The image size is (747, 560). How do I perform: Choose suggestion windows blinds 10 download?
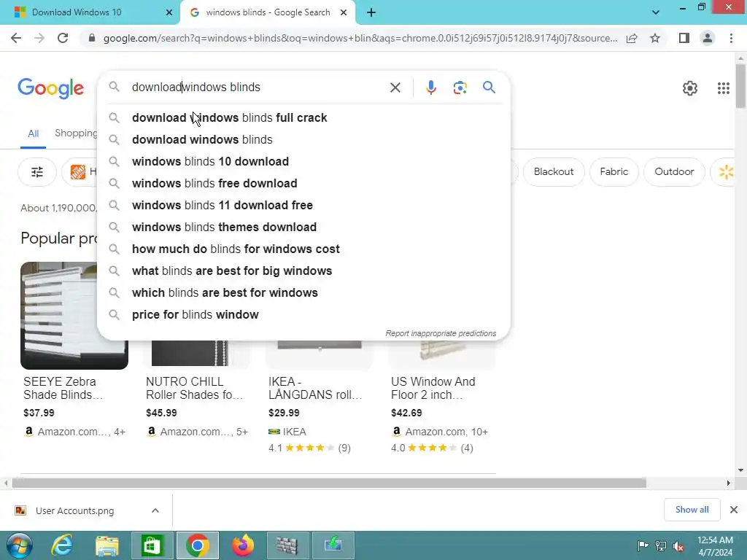click(303, 161)
